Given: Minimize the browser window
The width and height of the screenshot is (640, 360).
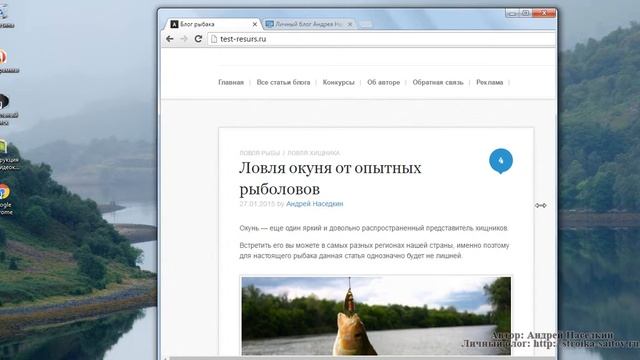Looking at the screenshot, I should coord(513,13).
